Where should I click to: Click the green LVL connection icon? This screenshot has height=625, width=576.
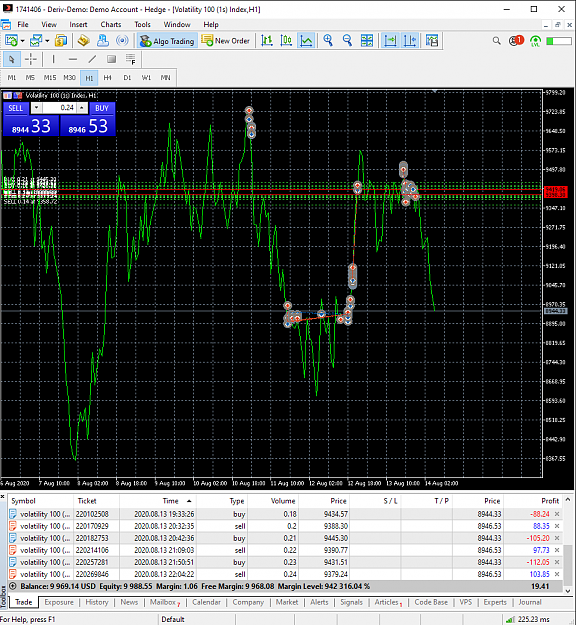point(535,41)
